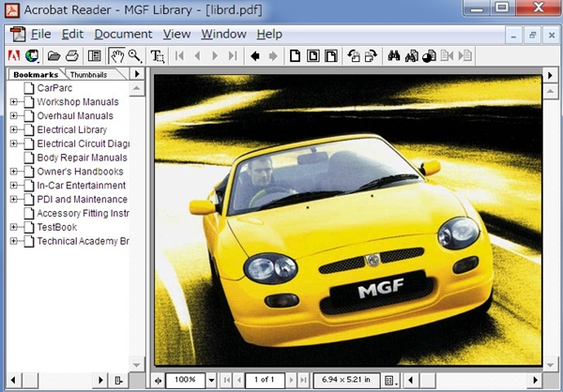Click the document control icon beside File
Image resolution: width=563 pixels, height=392 pixels.
18,35
